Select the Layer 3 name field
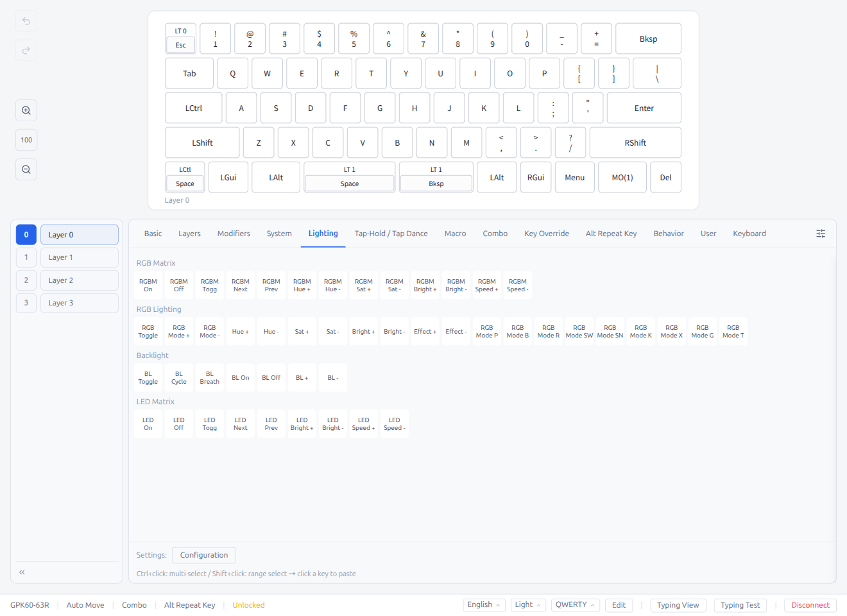This screenshot has width=847, height=616. [80, 303]
